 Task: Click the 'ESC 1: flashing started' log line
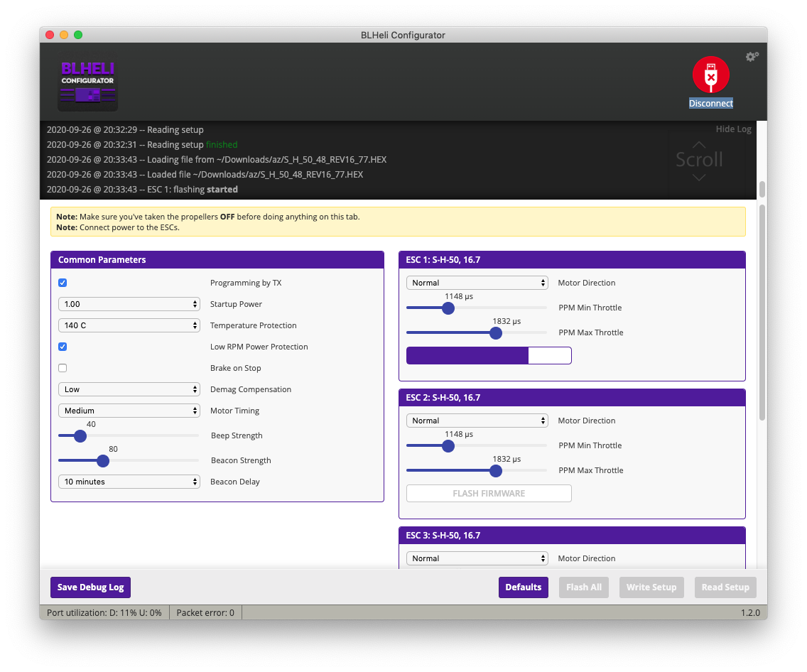[142, 190]
